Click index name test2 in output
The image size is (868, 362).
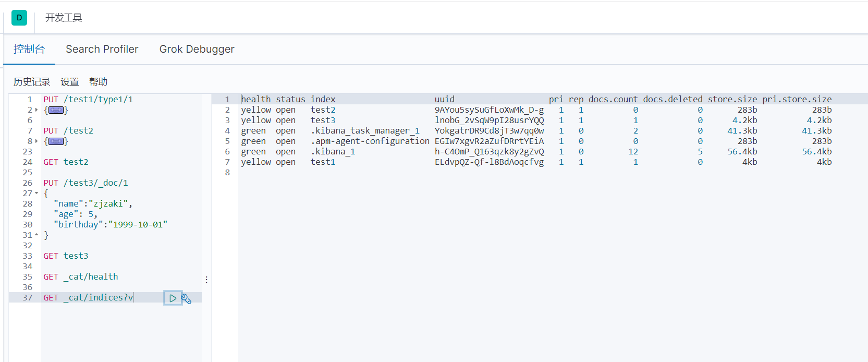point(323,110)
